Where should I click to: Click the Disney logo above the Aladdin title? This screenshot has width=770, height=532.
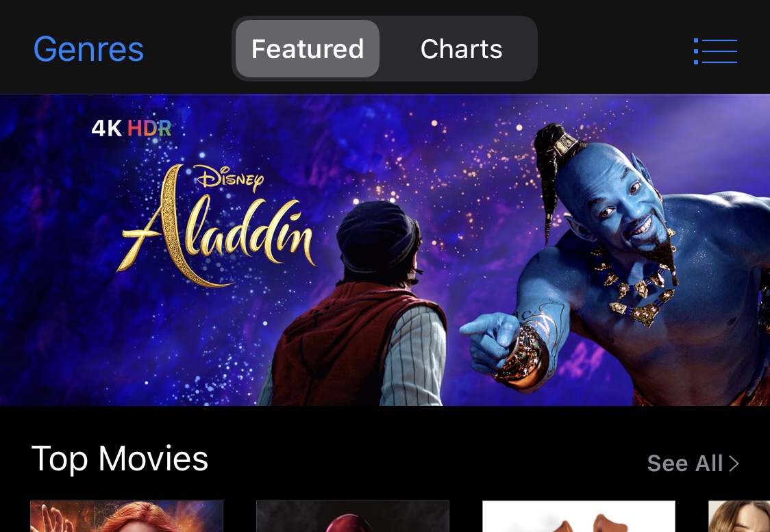pyautogui.click(x=229, y=177)
